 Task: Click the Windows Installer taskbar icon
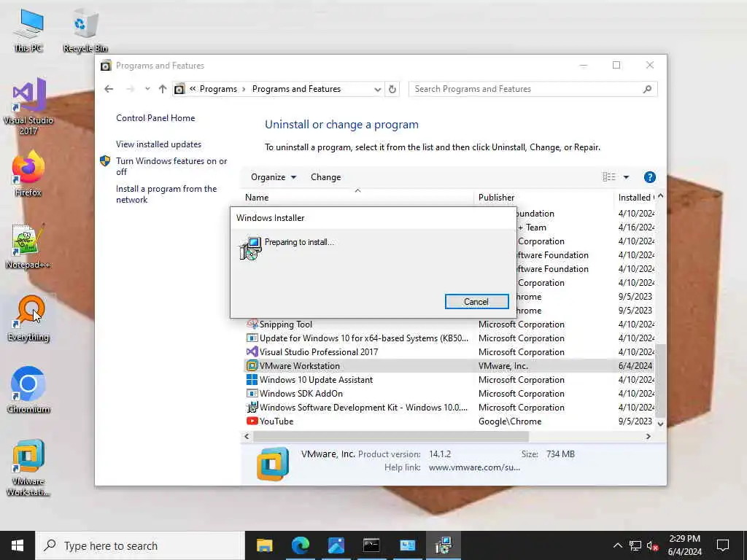tap(443, 545)
